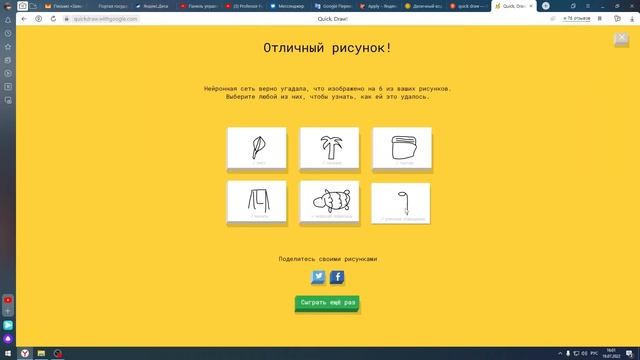Open a new browser tab
Viewport: 640px width, 360px height.
coord(546,6)
